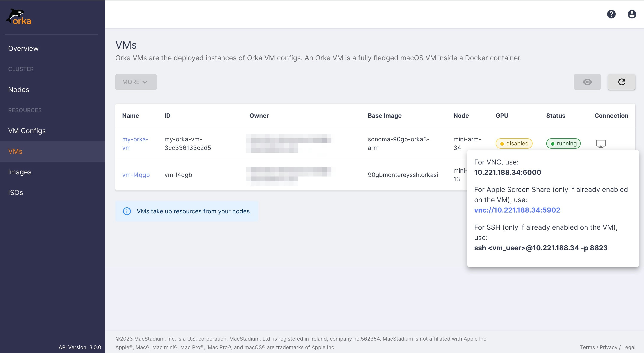This screenshot has width=644, height=353.
Task: Click the eye view details button
Action: (x=587, y=82)
